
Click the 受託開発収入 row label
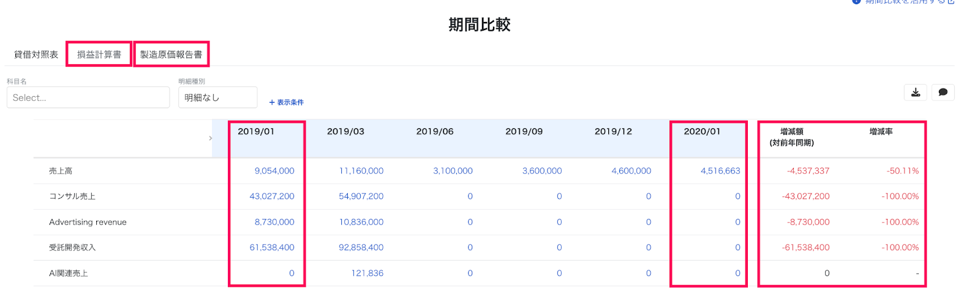(x=72, y=248)
